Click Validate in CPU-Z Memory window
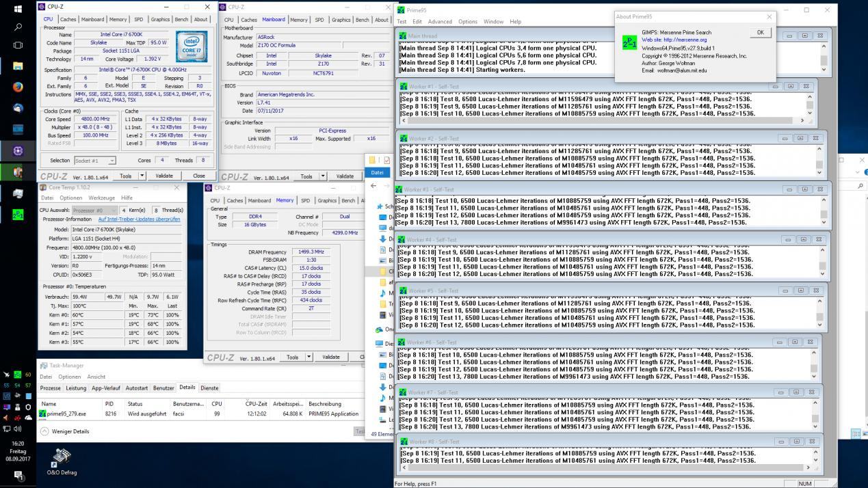This screenshot has width=868, height=488. tap(331, 357)
